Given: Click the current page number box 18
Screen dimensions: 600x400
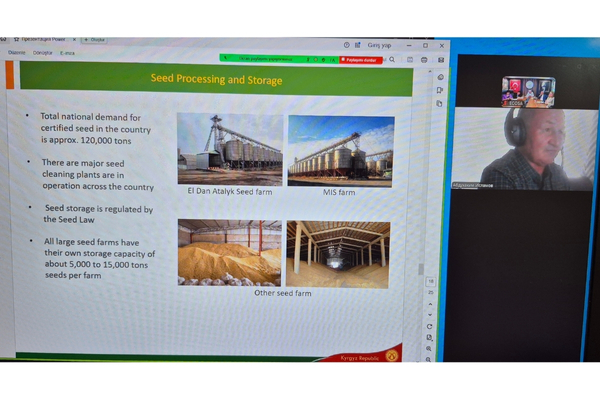Looking at the screenshot, I should 431,281.
